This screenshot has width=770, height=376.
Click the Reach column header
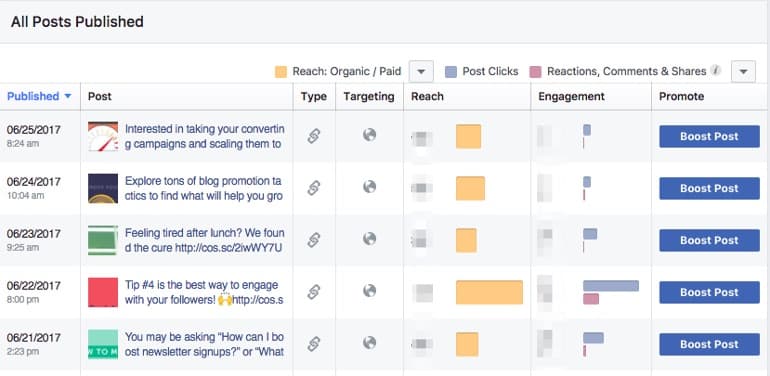(x=427, y=96)
